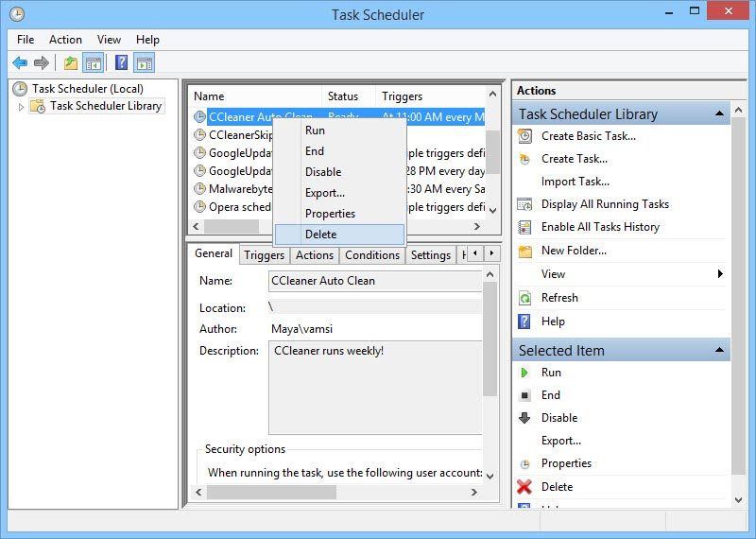The width and height of the screenshot is (756, 539).
Task: Click the Task Scheduler Library folder icon
Action: pos(38,106)
